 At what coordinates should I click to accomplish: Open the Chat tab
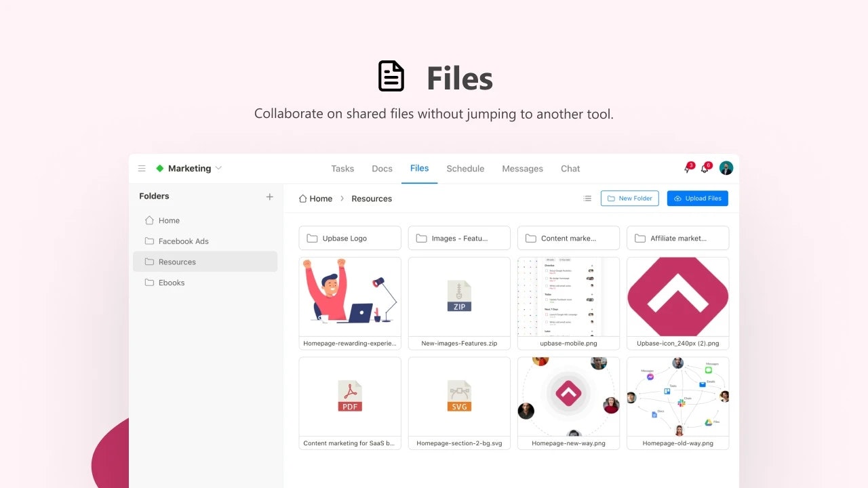pyautogui.click(x=570, y=169)
